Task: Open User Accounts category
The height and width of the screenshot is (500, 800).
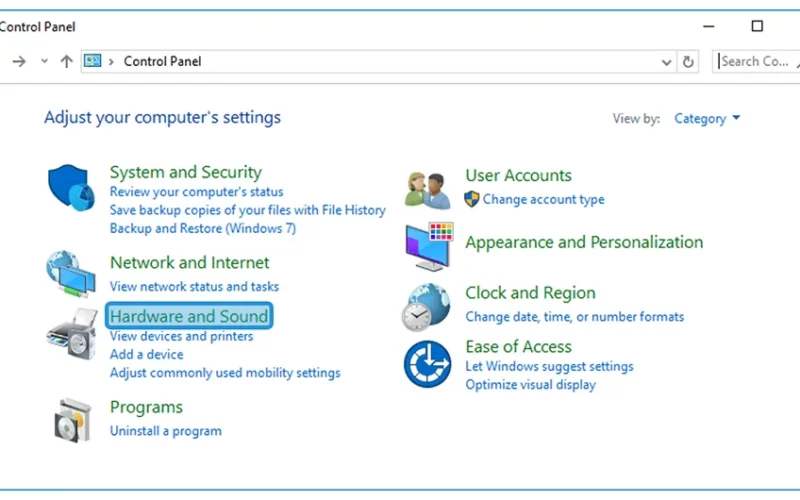Action: [x=518, y=175]
